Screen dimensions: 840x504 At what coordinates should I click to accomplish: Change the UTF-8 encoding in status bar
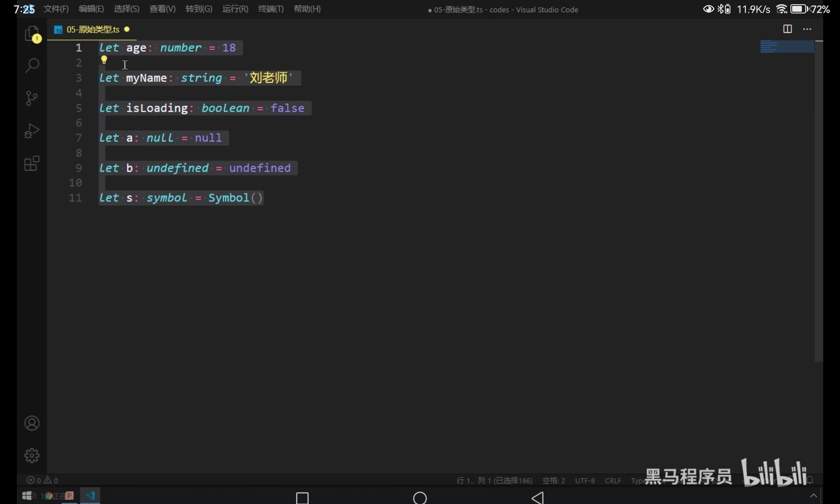click(585, 480)
